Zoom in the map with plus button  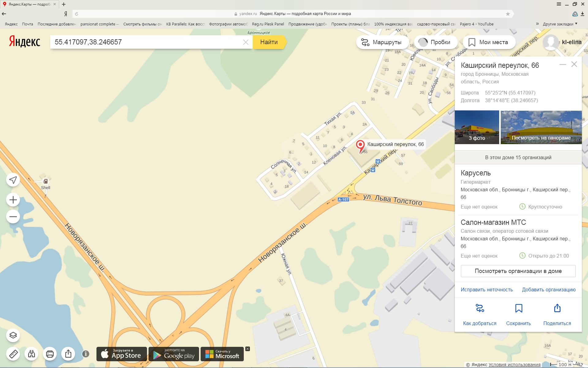[x=13, y=200]
